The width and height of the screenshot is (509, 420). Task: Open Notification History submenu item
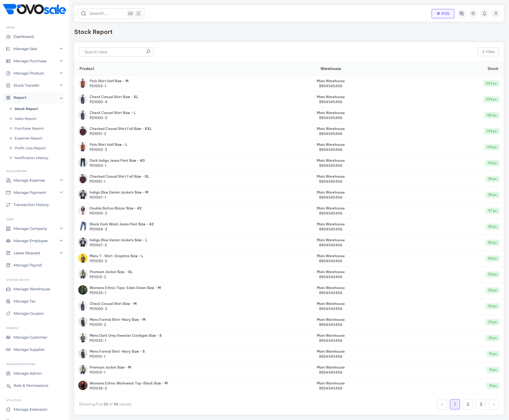click(31, 158)
